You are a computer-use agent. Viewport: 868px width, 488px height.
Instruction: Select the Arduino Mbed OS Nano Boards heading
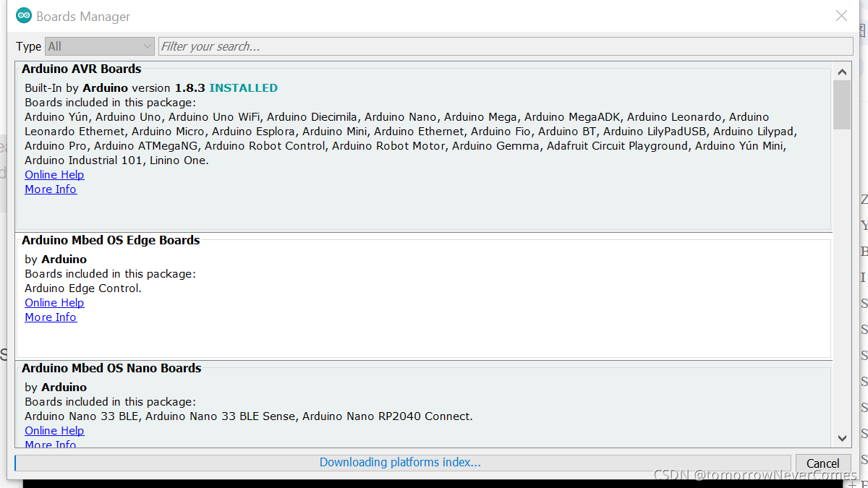point(111,368)
